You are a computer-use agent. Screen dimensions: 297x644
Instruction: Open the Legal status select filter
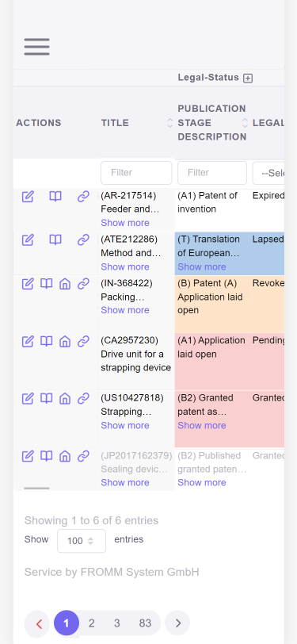point(268,173)
